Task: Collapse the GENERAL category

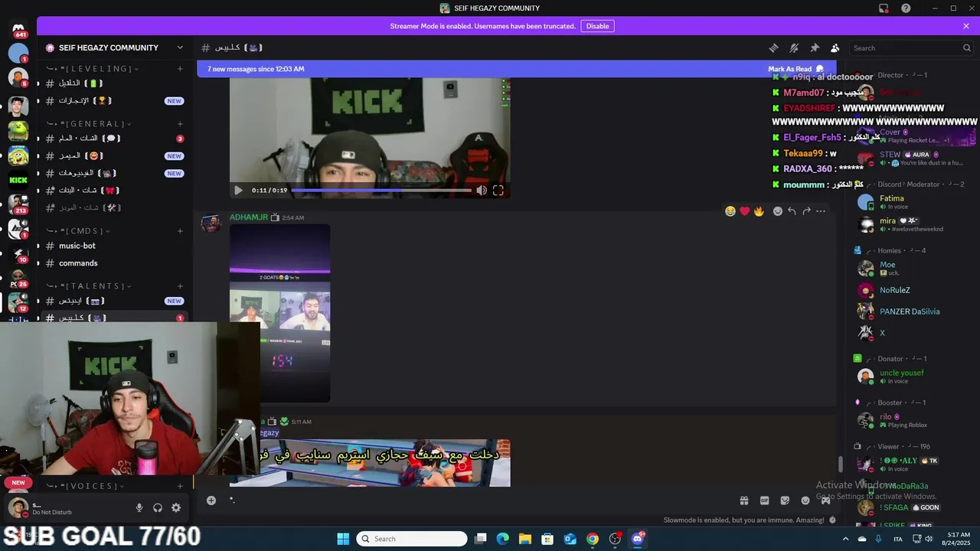Action: (89, 124)
